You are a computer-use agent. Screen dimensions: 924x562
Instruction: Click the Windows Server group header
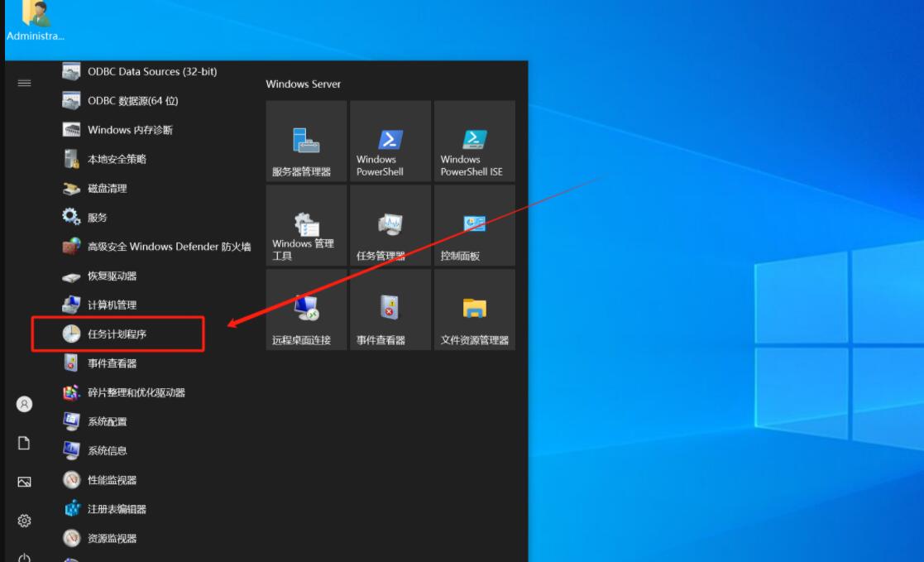tap(304, 84)
